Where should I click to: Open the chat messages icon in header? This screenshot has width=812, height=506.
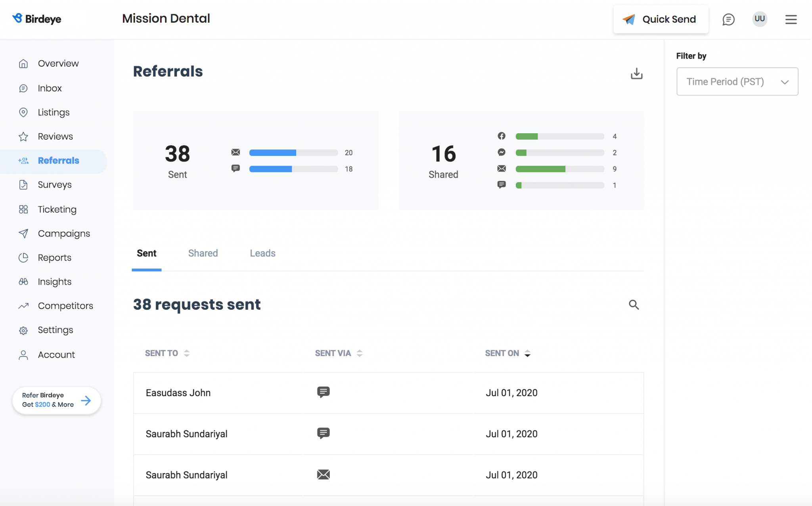tap(728, 19)
